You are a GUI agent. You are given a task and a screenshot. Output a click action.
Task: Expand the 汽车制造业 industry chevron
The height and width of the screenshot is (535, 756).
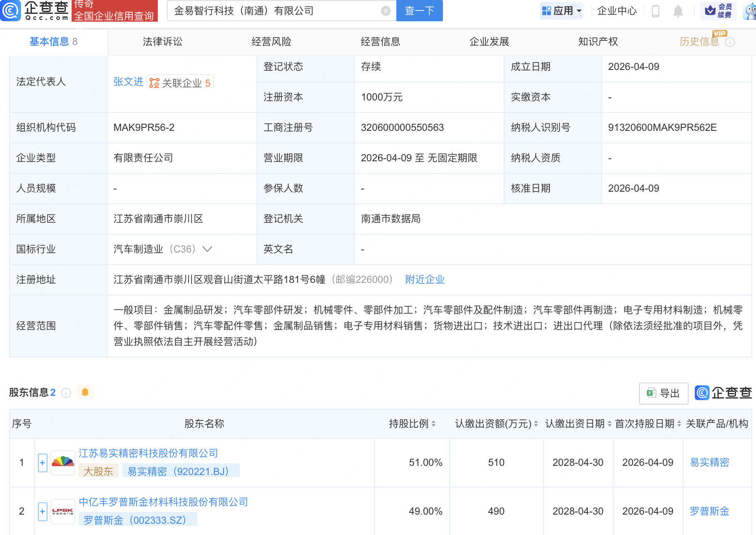coord(207,249)
